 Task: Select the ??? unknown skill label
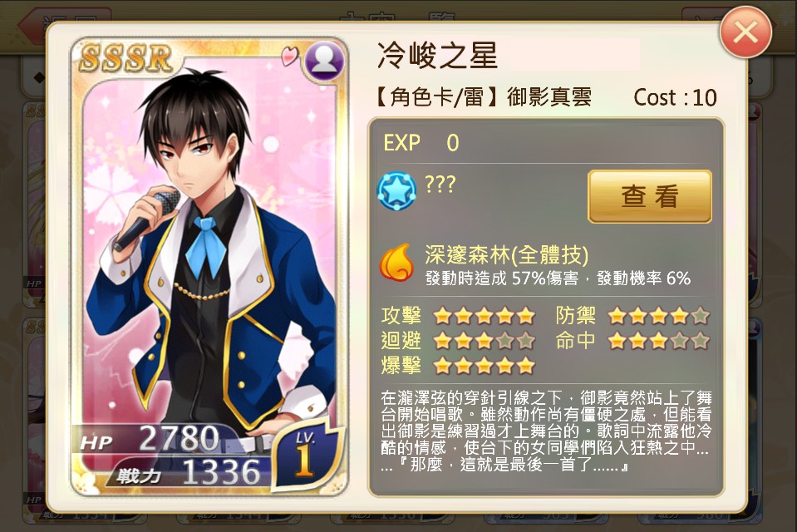[440, 184]
